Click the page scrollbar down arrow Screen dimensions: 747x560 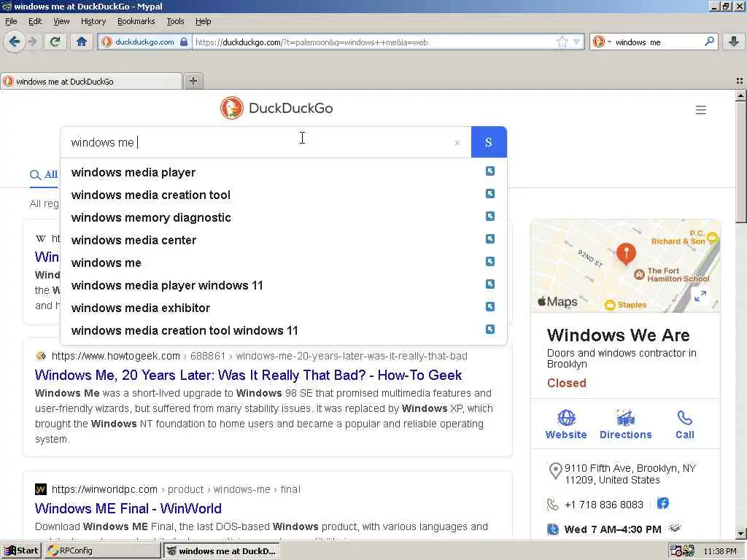[x=740, y=533]
